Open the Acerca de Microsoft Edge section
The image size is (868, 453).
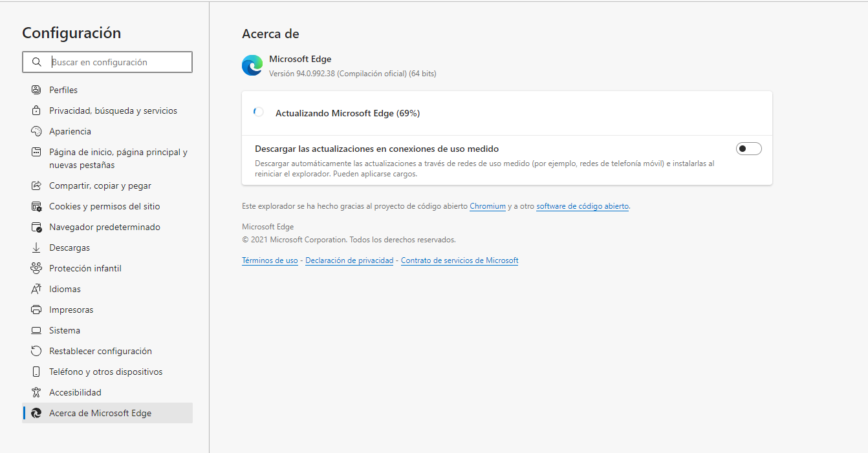pyautogui.click(x=100, y=413)
